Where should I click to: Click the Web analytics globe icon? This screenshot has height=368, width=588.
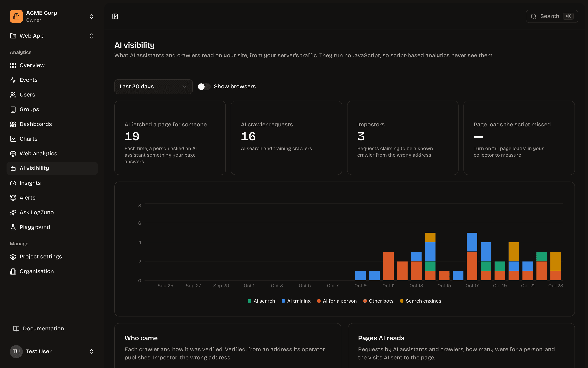click(13, 154)
